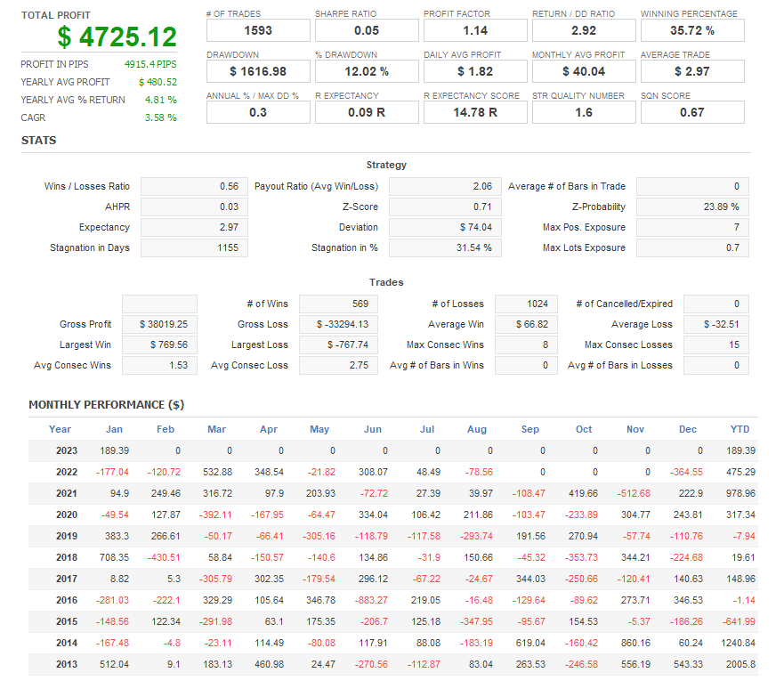This screenshot has width=784, height=689.
Task: Select Z-Probability field 23.89 %
Action: pos(692,207)
